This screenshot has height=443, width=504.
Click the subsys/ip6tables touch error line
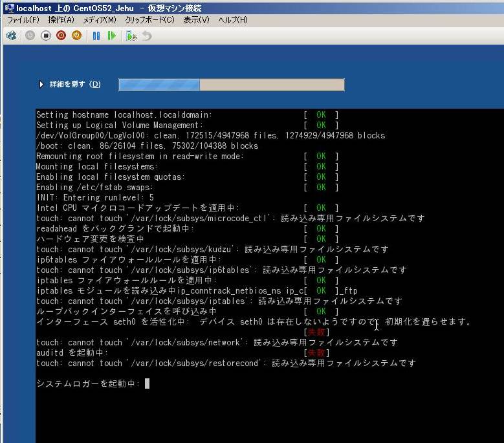[221, 270]
